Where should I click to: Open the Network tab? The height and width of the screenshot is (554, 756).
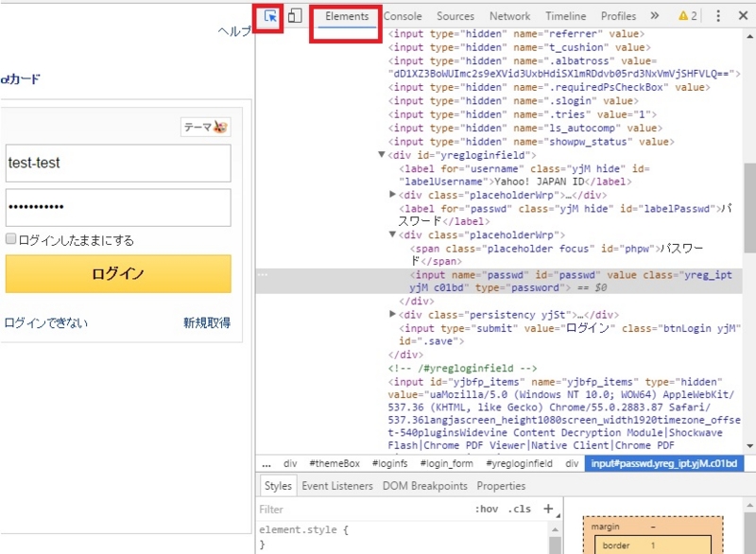509,16
